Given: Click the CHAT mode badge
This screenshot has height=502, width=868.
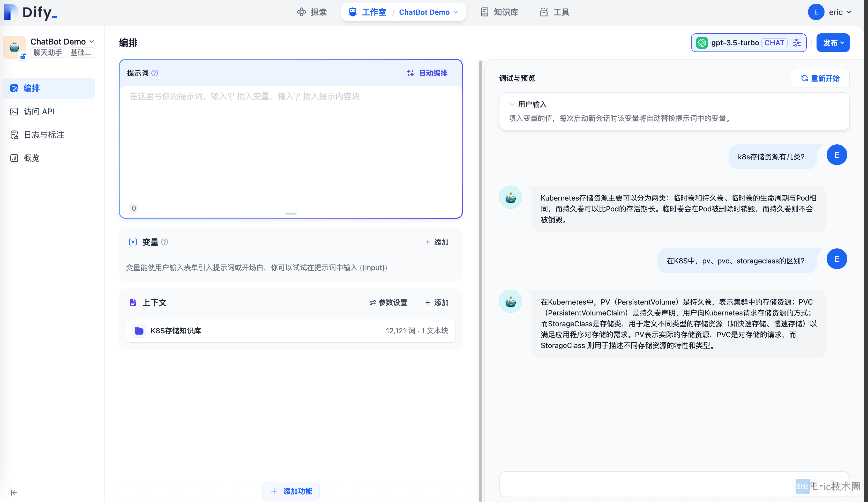Looking at the screenshot, I should click(774, 43).
